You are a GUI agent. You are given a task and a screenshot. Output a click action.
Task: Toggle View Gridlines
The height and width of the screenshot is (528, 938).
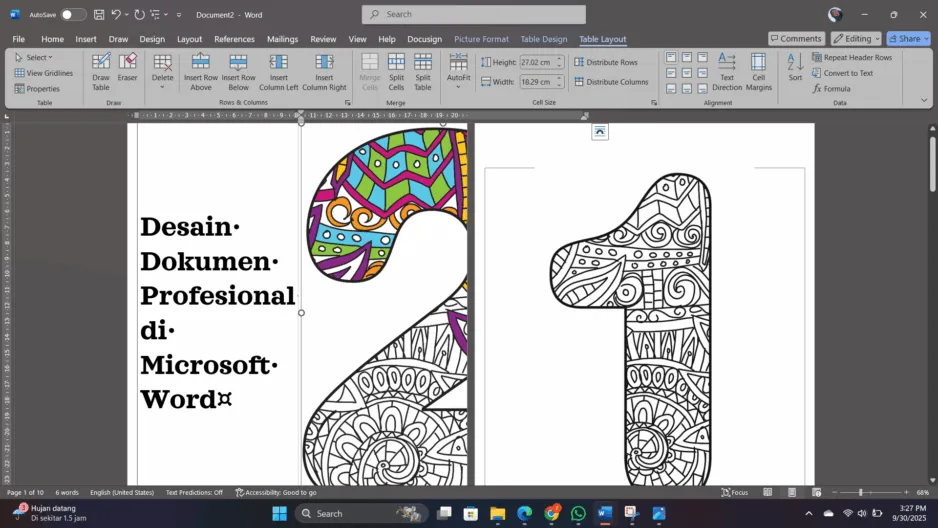[44, 73]
